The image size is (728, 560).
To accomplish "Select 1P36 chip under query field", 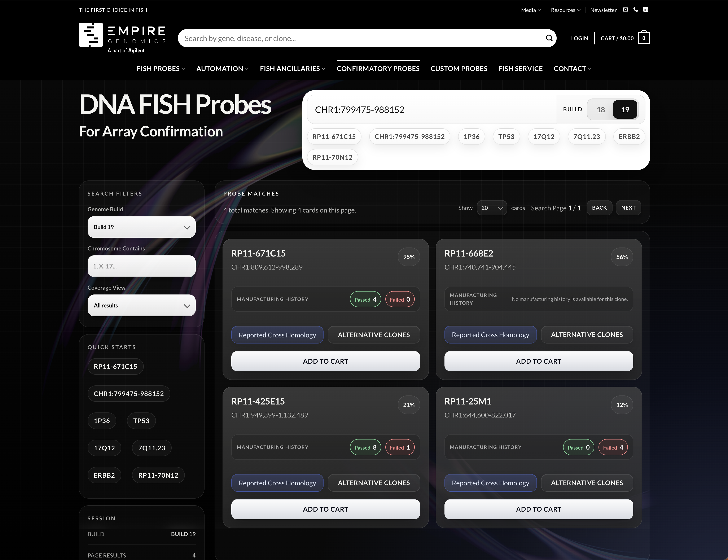I will coord(471,137).
